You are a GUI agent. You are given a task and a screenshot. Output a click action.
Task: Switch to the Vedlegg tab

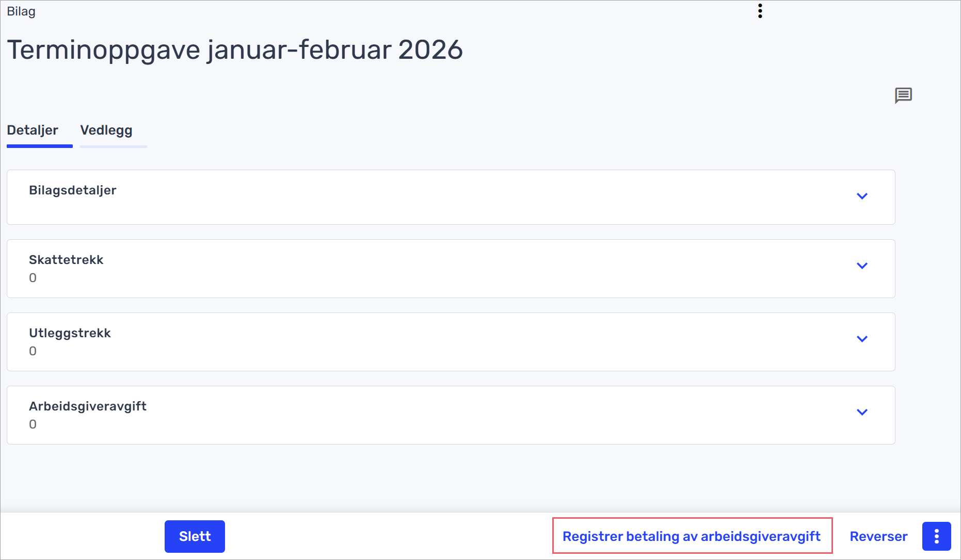pos(106,130)
